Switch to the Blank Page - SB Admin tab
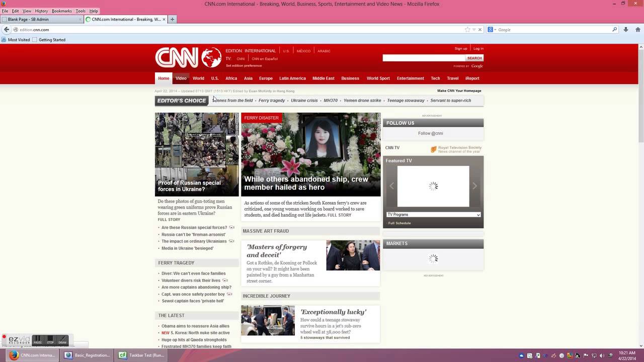644x362 pixels. point(42,19)
